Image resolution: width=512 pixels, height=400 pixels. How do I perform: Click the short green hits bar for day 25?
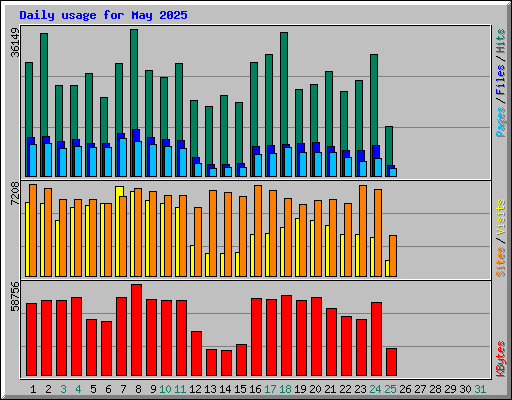point(389,146)
